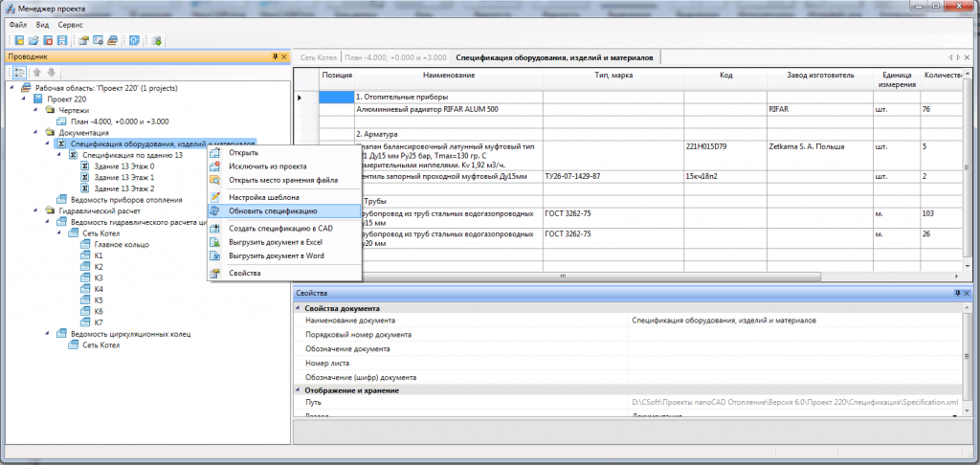
Task: Open the Раздел dropdown arrow in Свойства
Action: click(954, 415)
